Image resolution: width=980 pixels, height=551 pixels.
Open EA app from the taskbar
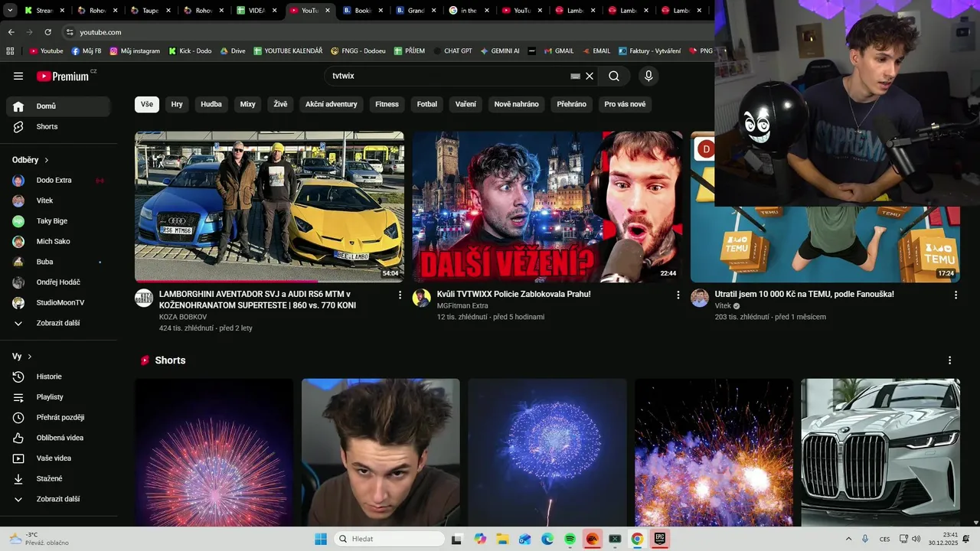pyautogui.click(x=592, y=539)
